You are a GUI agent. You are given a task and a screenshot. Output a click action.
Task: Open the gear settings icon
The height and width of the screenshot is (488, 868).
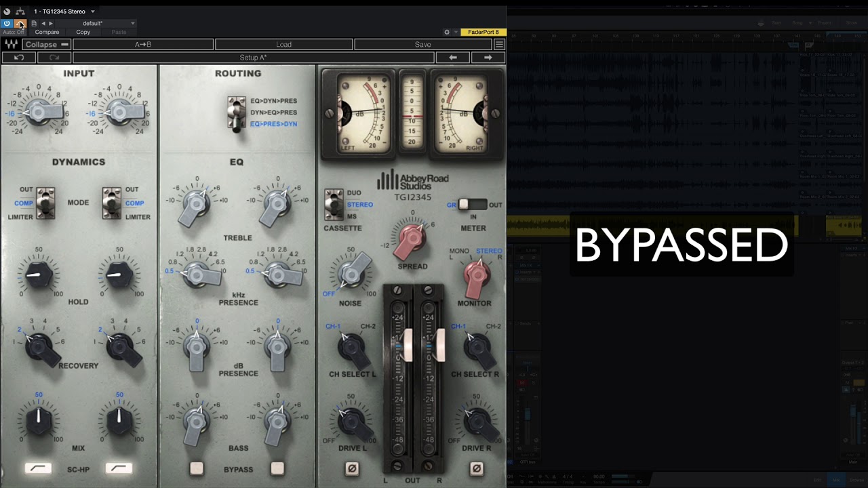446,32
